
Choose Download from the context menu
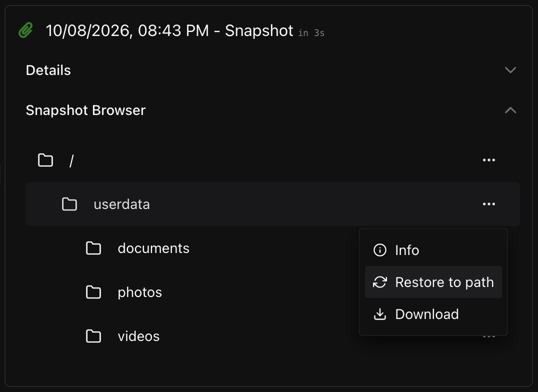pos(433,314)
